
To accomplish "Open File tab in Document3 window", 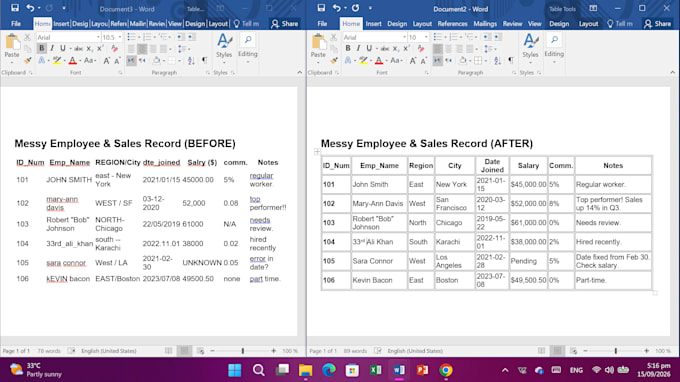I will 16,24.
